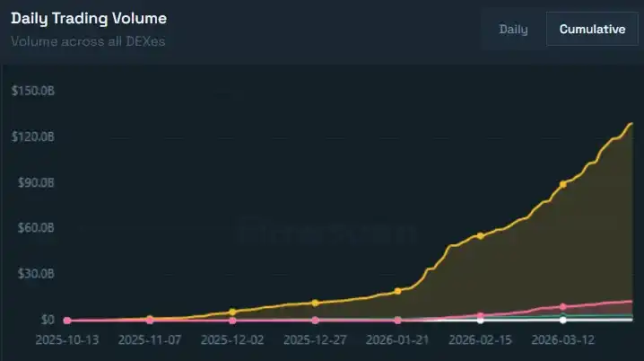Click the yellow marker at 2025-12-27
This screenshot has height=361, width=644.
[x=315, y=304]
